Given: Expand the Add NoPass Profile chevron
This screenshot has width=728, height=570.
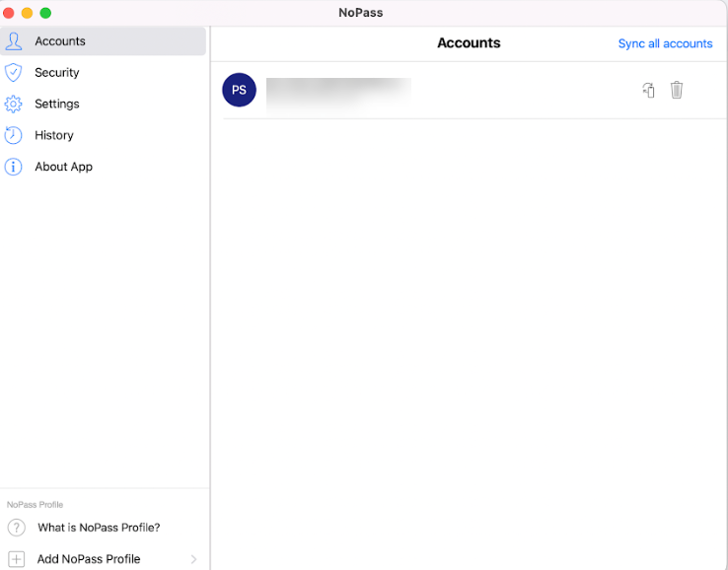Looking at the screenshot, I should coord(193,559).
